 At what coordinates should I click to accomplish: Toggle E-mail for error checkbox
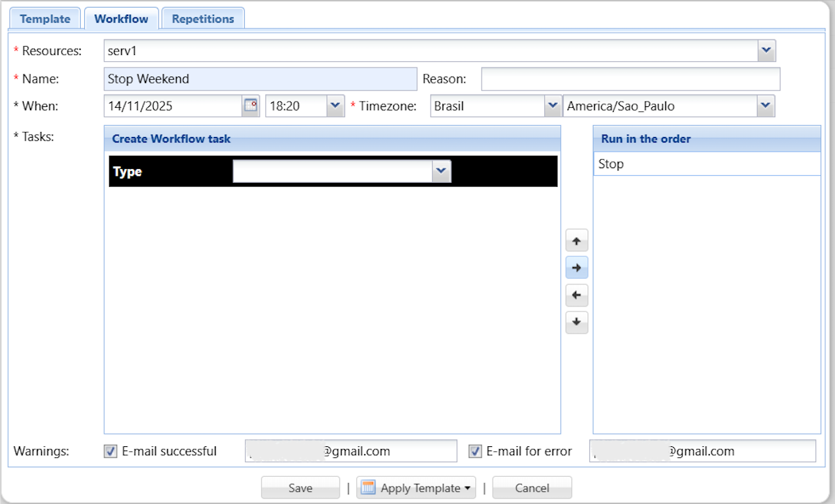tap(475, 451)
